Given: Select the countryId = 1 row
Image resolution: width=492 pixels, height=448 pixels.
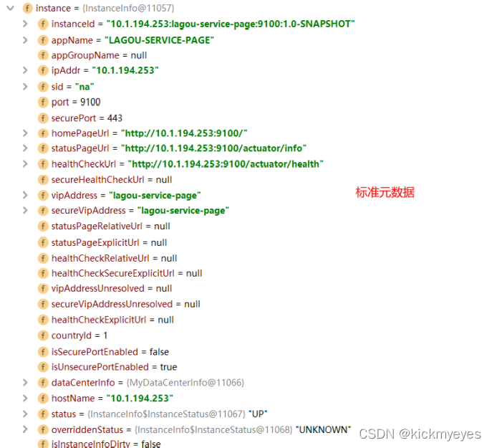Looking at the screenshot, I should 73,335.
